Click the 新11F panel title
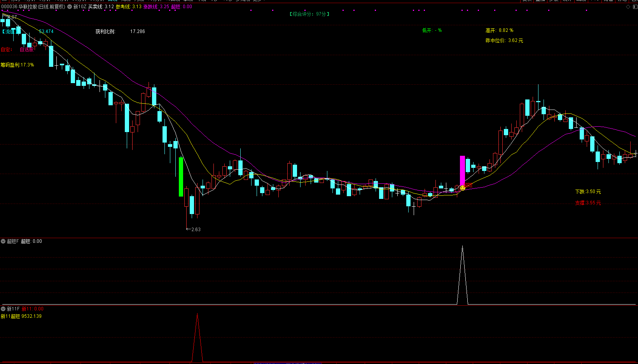Viewport: 638px width, 364px height. click(13, 309)
